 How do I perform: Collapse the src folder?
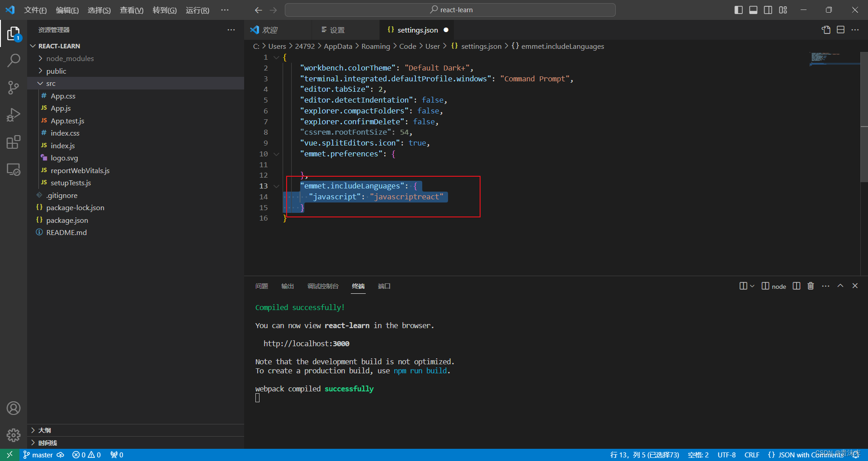(136, 83)
